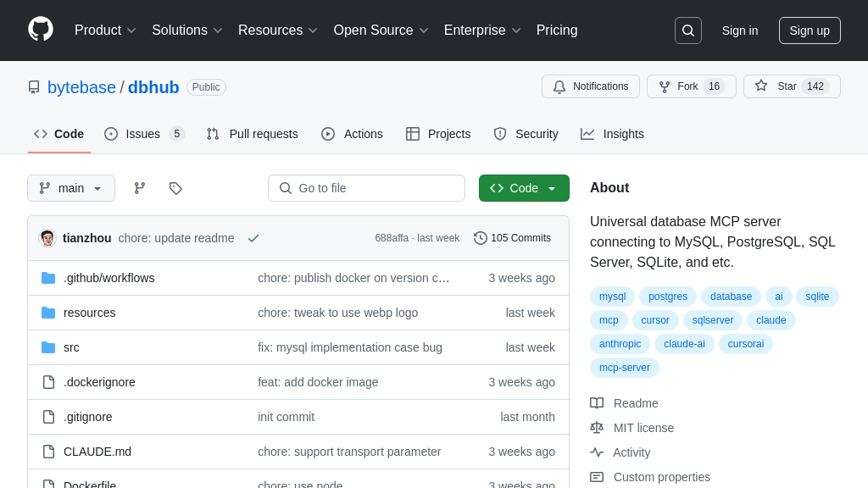Open commit hash 688affa
Image resolution: width=868 pixels, height=488 pixels.
click(392, 238)
